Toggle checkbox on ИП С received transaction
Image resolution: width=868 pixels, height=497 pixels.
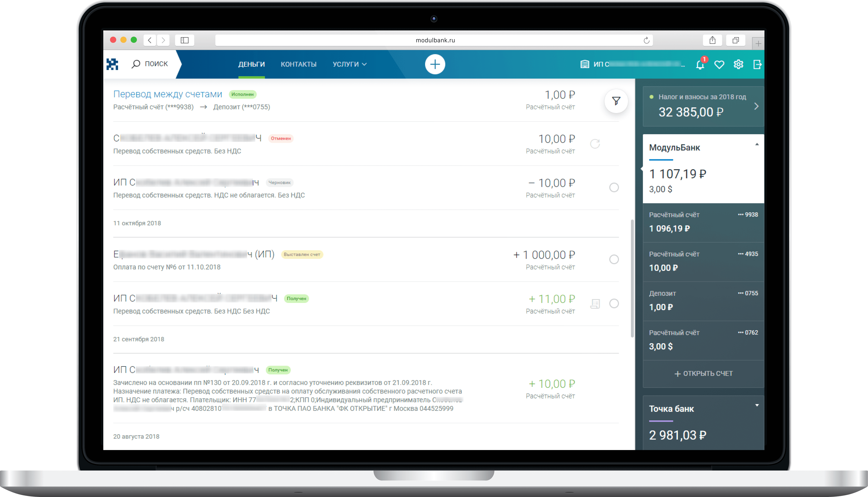coord(613,302)
